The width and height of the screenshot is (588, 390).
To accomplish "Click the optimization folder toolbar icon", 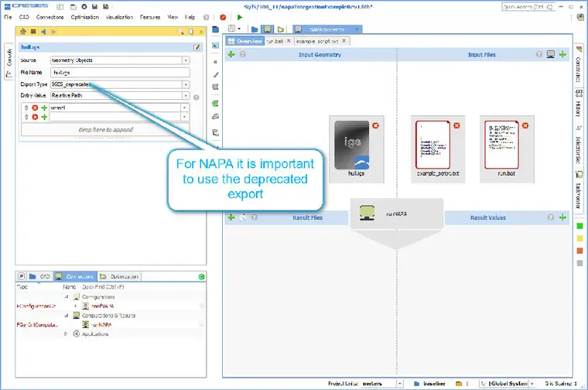I will 281,29.
